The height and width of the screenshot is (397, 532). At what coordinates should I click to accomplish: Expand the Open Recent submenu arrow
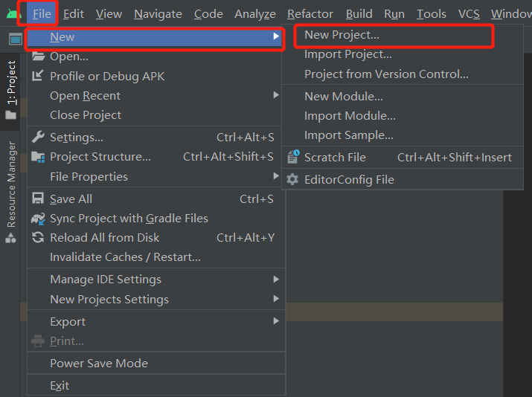[x=276, y=95]
